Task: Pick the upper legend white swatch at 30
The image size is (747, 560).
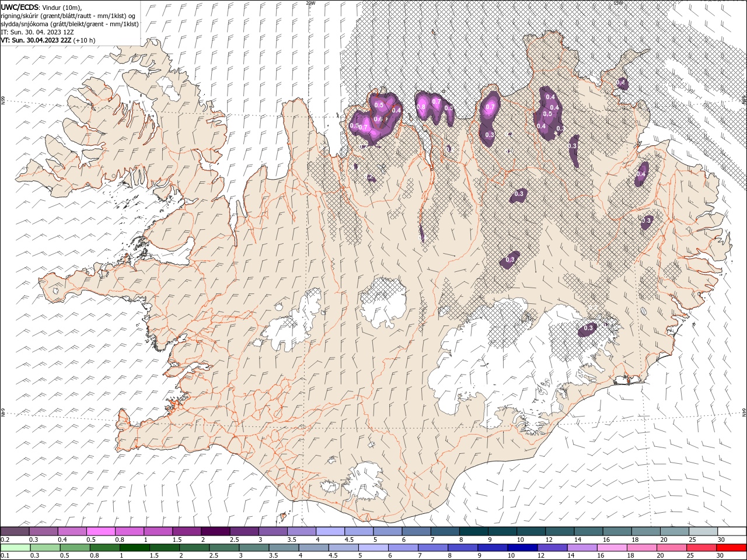Action: pyautogui.click(x=732, y=531)
